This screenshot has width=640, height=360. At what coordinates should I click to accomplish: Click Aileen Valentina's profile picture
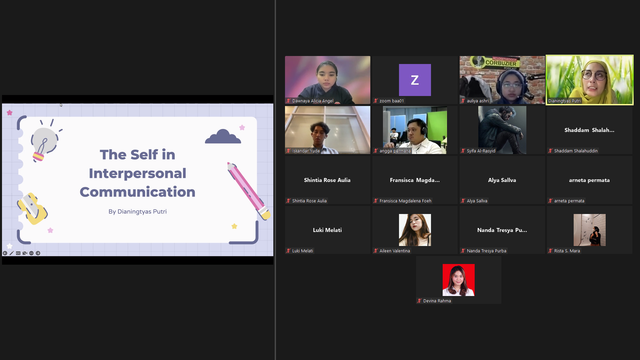pyautogui.click(x=415, y=230)
